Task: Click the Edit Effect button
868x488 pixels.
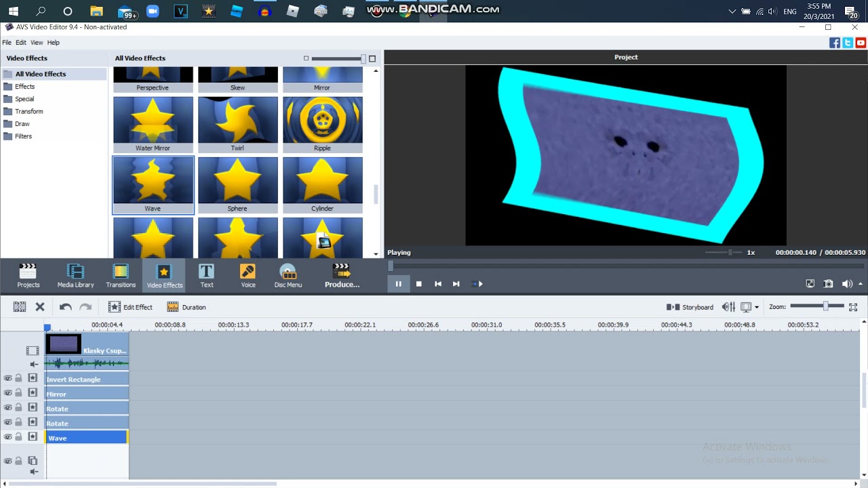Action: click(x=130, y=307)
